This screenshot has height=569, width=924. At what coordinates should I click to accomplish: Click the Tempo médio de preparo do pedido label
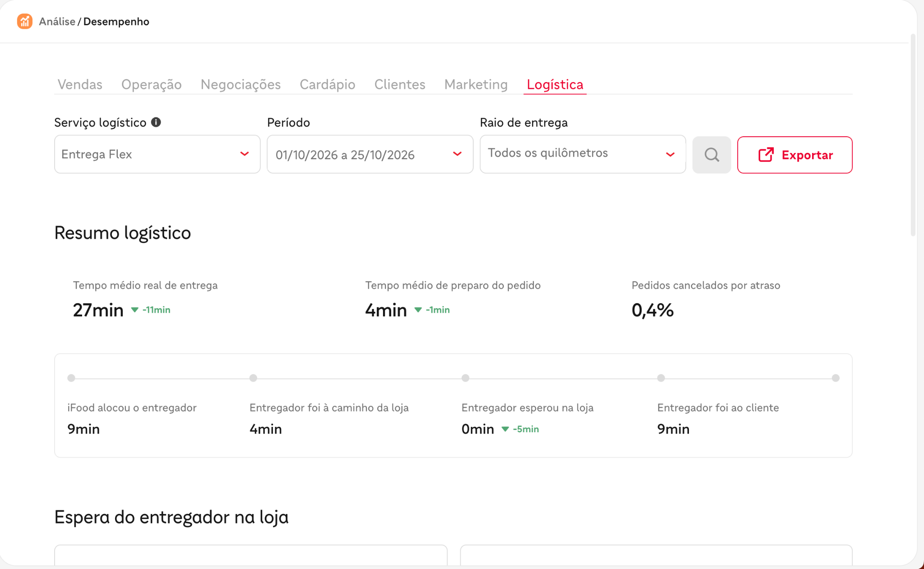(453, 285)
